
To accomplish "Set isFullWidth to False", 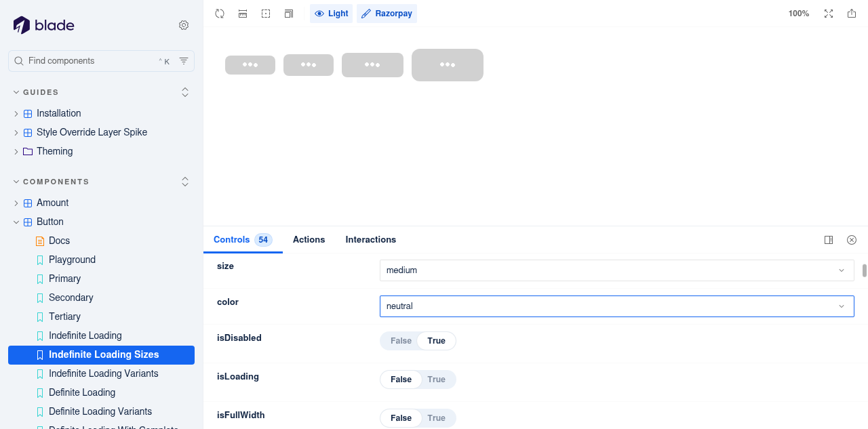I will coord(401,418).
